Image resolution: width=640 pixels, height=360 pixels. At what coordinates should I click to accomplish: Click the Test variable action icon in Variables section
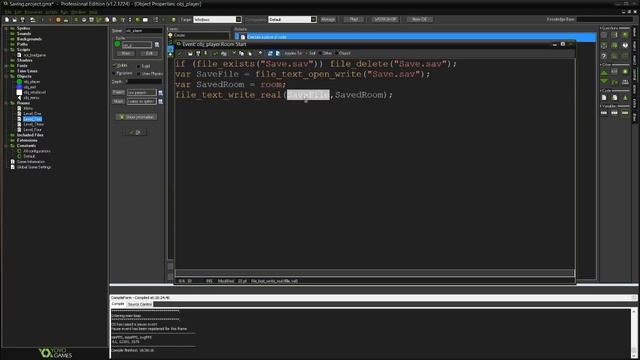(615, 113)
